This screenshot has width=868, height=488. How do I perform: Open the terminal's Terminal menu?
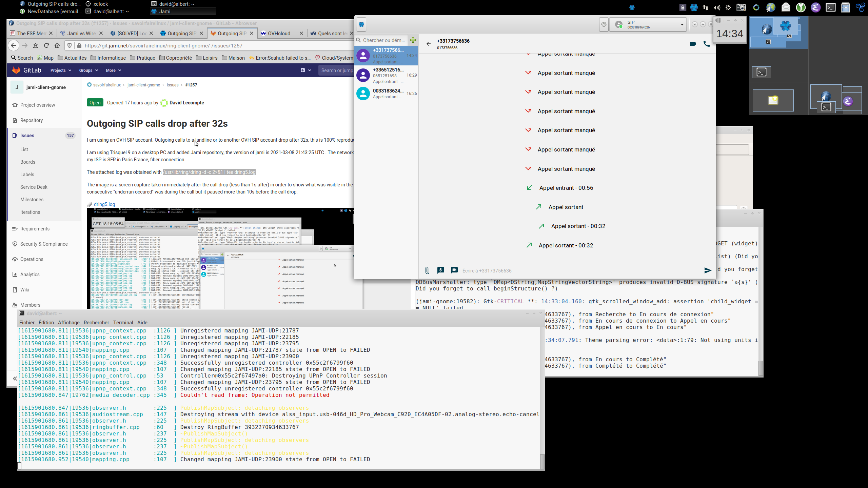(123, 322)
